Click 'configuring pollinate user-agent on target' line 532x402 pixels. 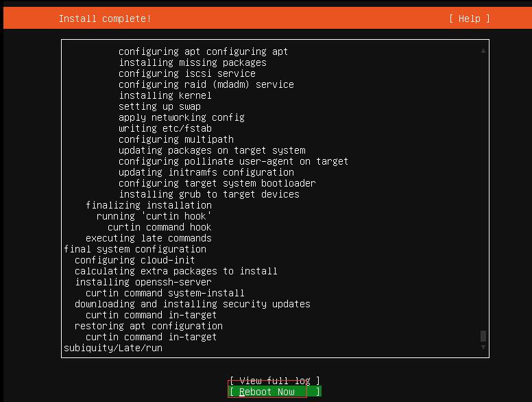click(233, 161)
